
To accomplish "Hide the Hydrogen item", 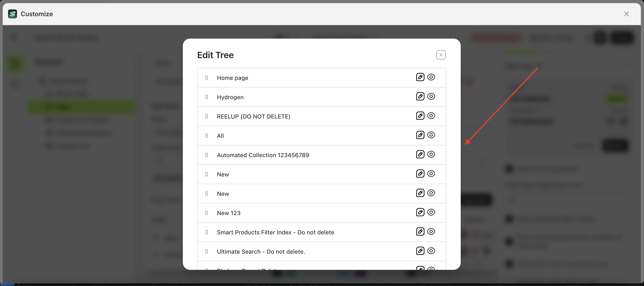I will tap(431, 97).
